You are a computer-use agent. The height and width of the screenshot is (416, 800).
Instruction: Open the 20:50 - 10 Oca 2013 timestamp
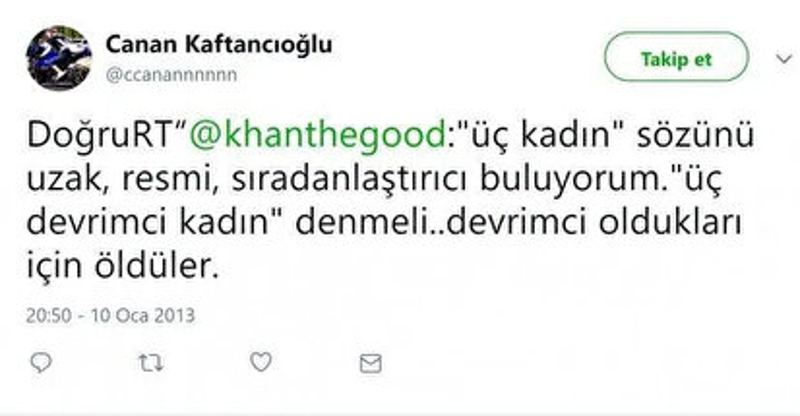click(110, 315)
